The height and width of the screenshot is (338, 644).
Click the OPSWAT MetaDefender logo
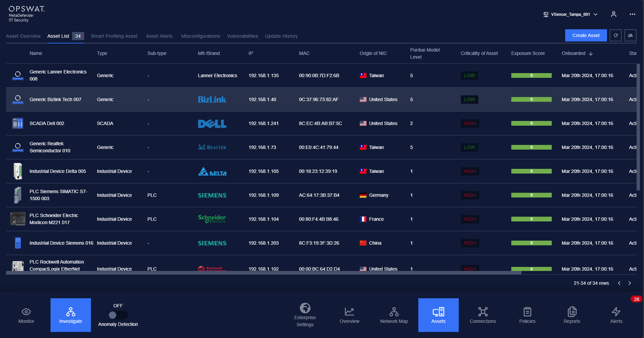26,14
